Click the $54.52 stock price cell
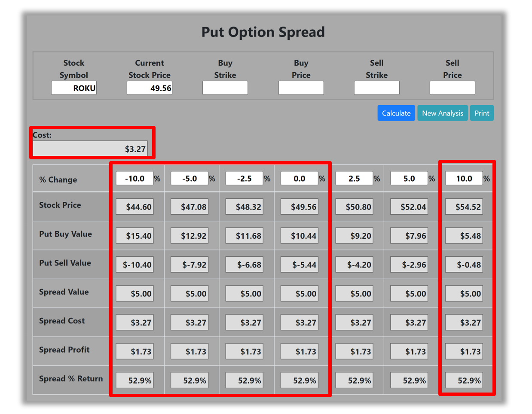Screen dimensions: 532x414 pos(464,207)
